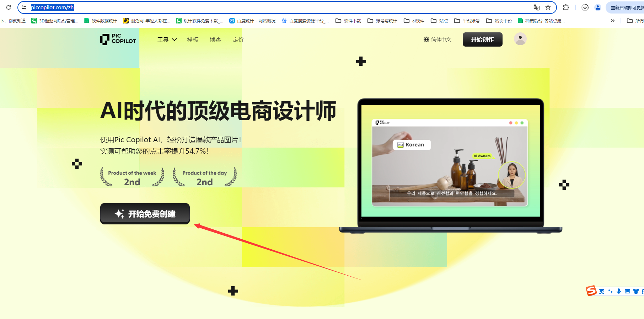Open the user account avatar on the site
Viewport: 644px width, 319px height.
pos(520,39)
